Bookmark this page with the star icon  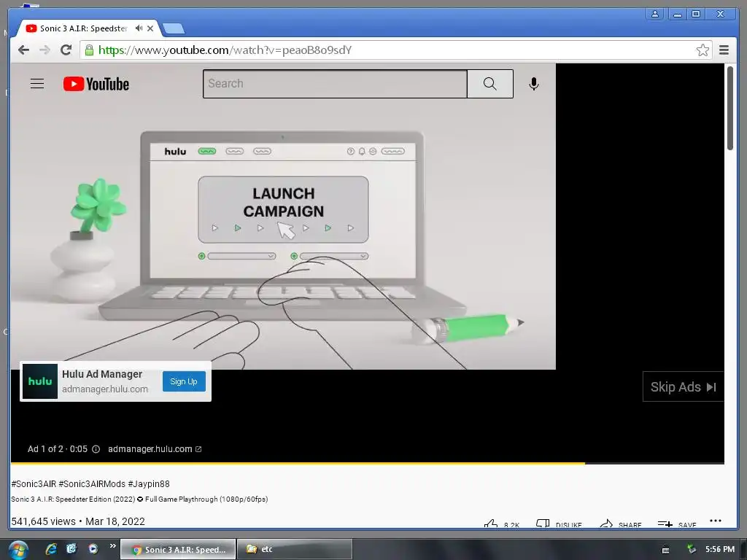coord(703,50)
